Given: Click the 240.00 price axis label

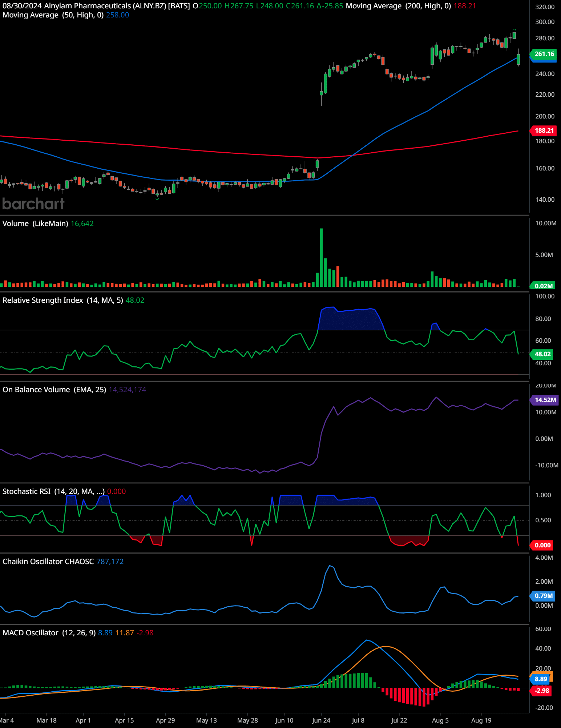Looking at the screenshot, I should coord(545,74).
